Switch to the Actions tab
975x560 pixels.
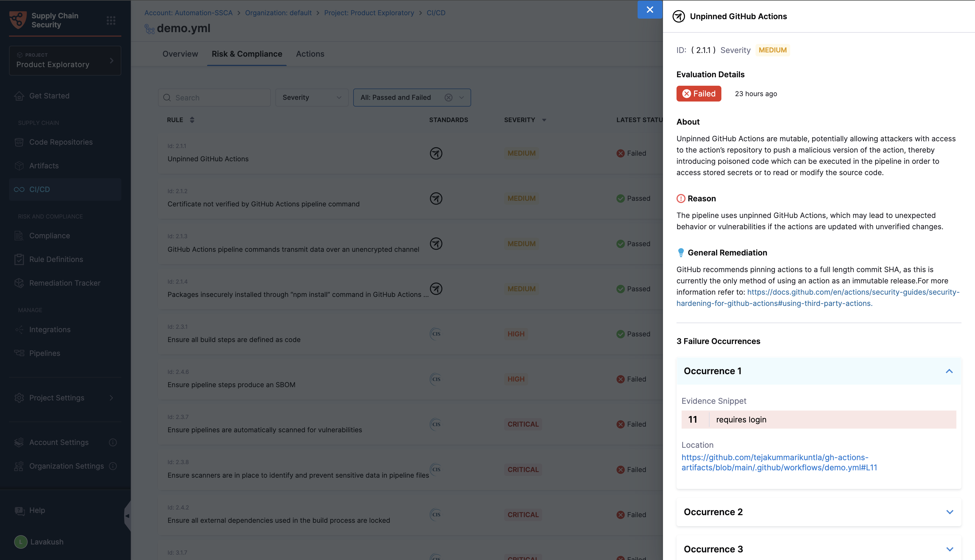310,54
